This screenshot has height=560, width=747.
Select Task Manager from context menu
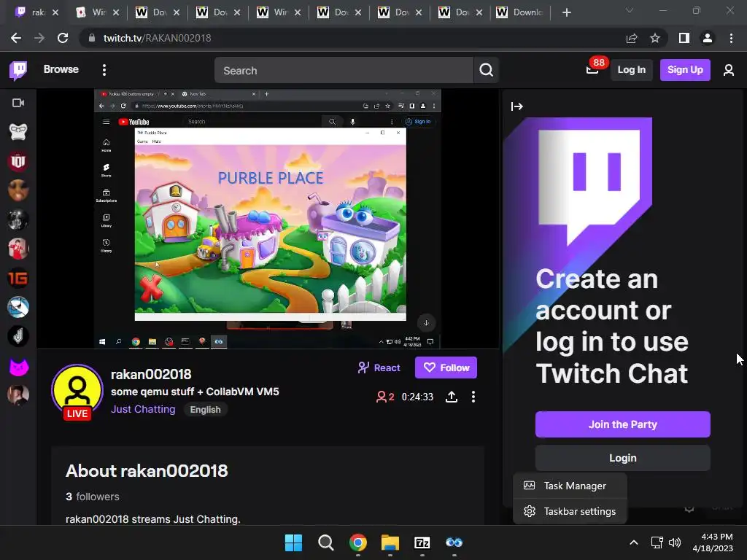(570, 486)
